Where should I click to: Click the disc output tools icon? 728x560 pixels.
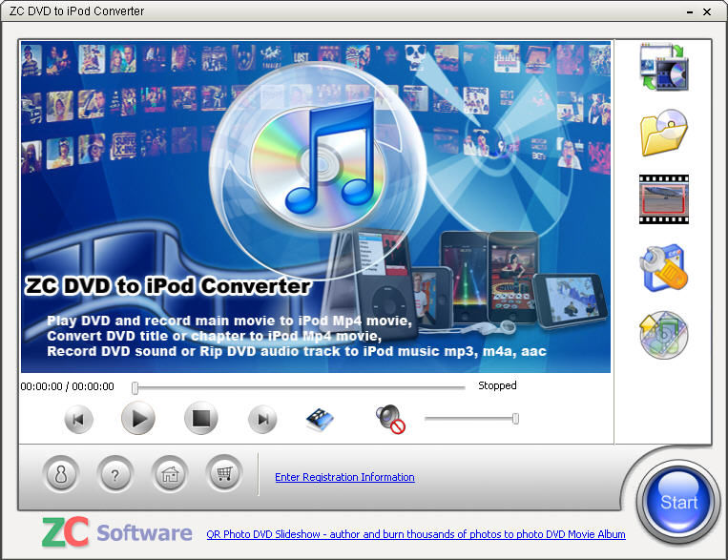(664, 335)
